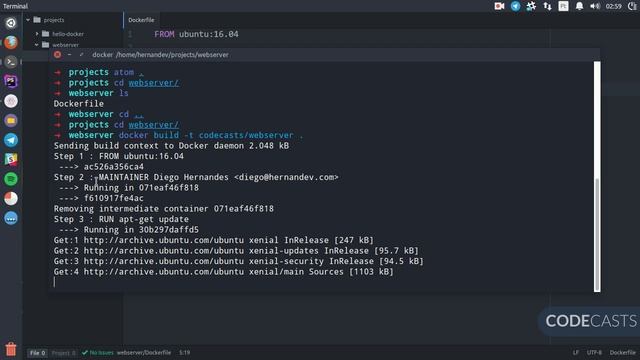640x360 pixels.
Task: Open the blue chat bubble dock icon
Action: (11, 218)
